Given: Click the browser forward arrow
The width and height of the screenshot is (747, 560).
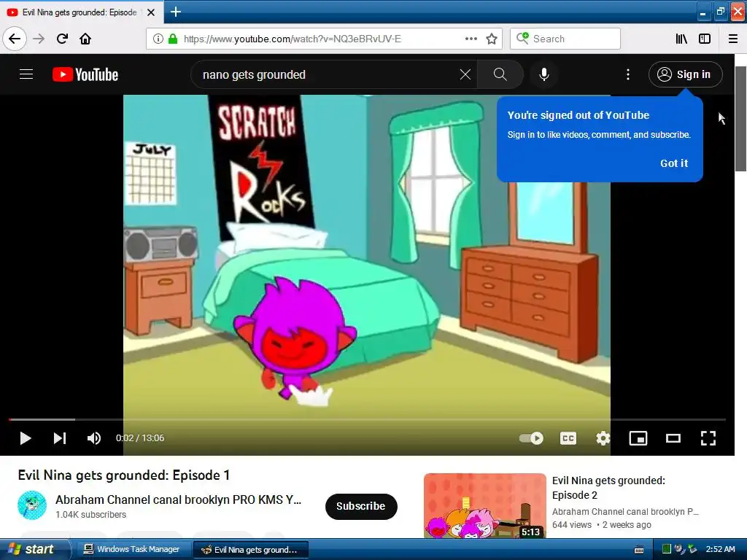Looking at the screenshot, I should pyautogui.click(x=39, y=39).
